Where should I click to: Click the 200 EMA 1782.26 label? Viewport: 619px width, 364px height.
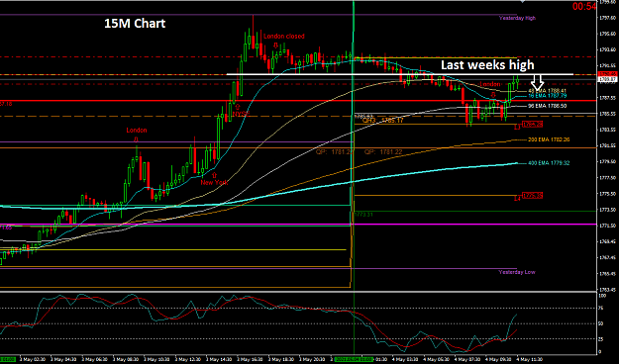(549, 139)
